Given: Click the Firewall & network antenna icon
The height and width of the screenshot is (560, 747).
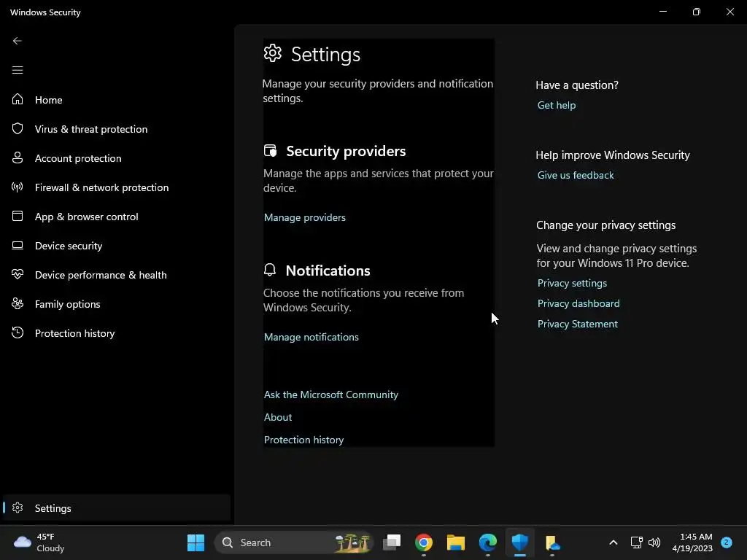Looking at the screenshot, I should [x=18, y=187].
